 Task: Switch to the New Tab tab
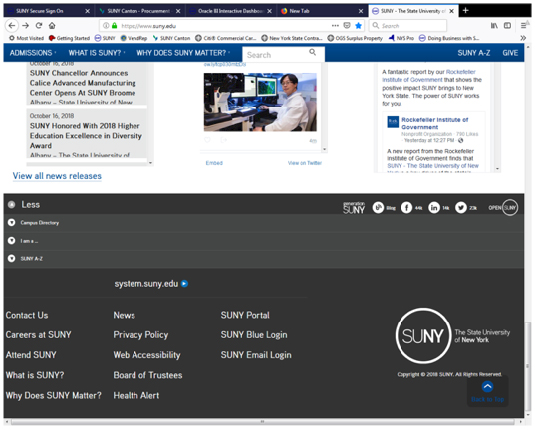[x=300, y=11]
